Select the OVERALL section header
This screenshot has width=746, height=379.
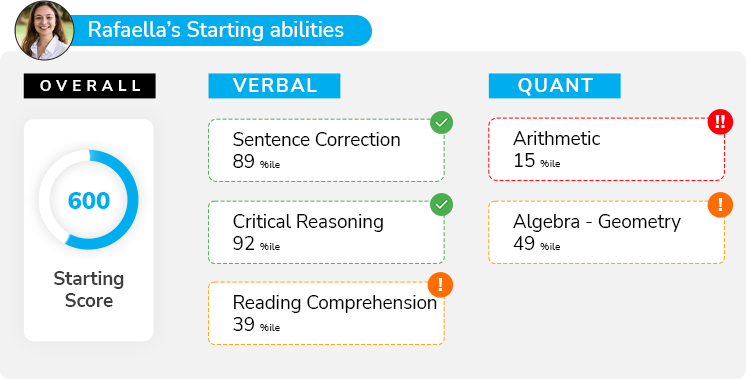click(x=89, y=86)
